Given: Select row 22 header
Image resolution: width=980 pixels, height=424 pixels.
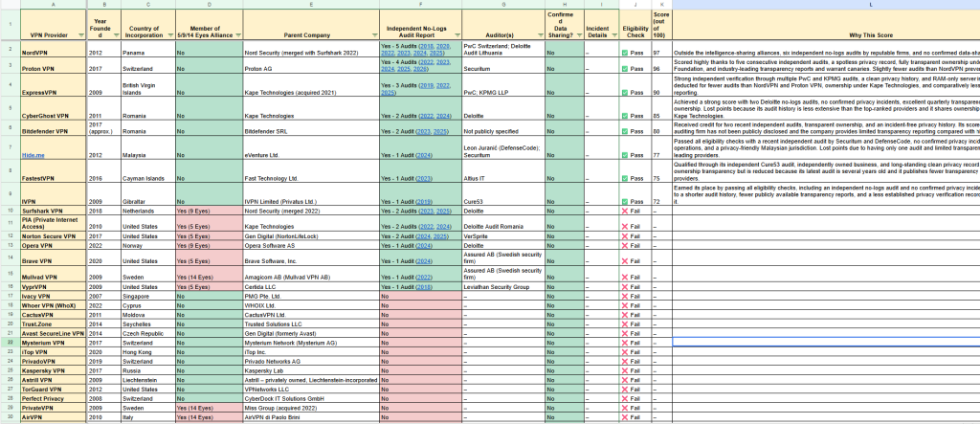Looking at the screenshot, I should (10, 344).
